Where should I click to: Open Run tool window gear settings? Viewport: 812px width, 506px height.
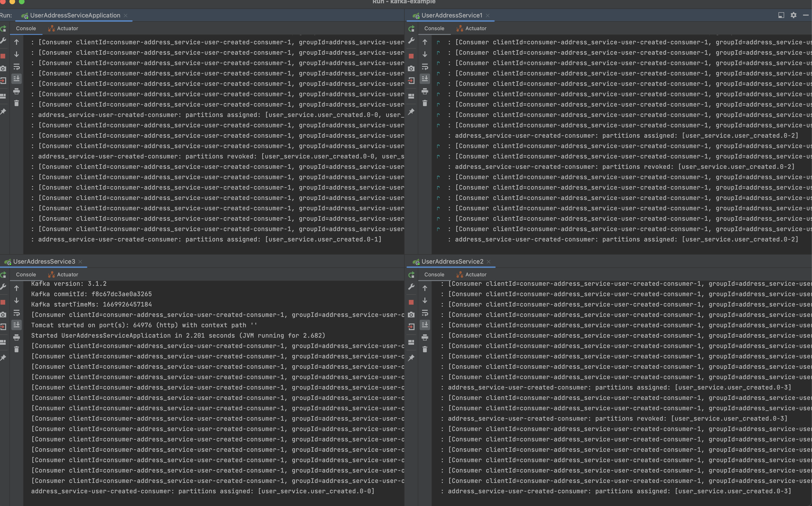(793, 15)
